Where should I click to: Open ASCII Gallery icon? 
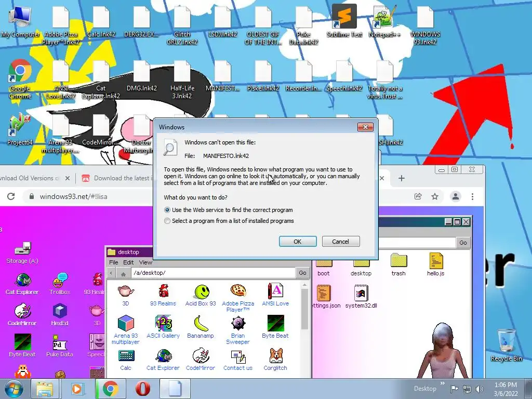point(163,327)
